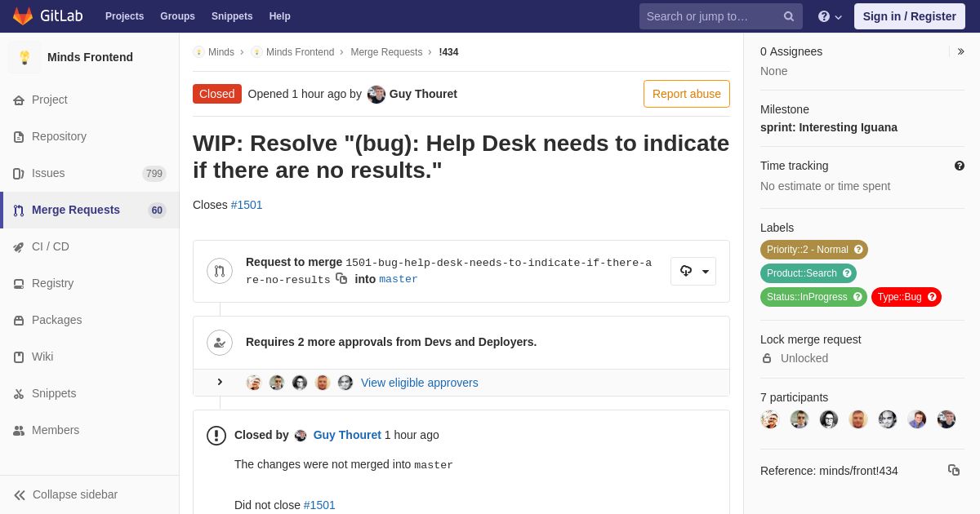Open the Registry sidebar item
Image resolution: width=980 pixels, height=514 pixels.
click(90, 283)
